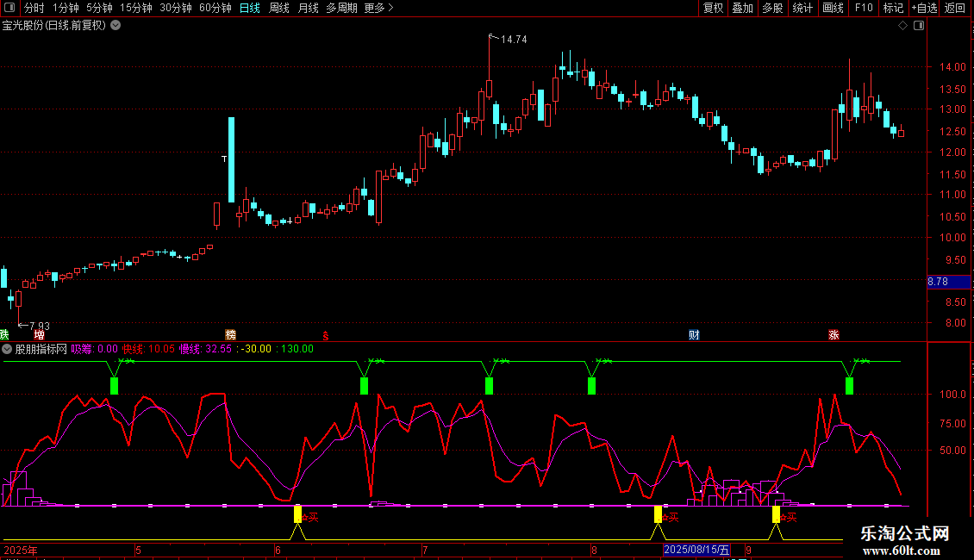This screenshot has width=974, height=560.
Task: Switch to the 周线 weekly period tab
Action: (279, 8)
